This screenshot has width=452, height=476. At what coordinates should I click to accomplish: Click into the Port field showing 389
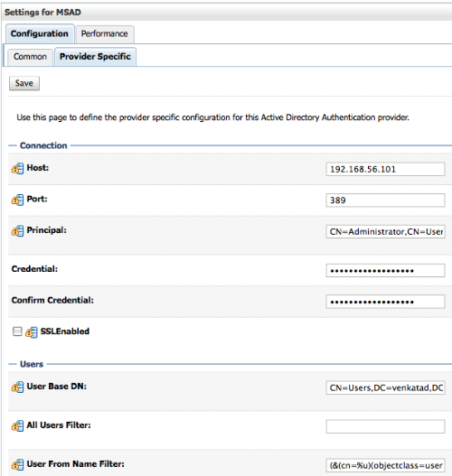[385, 201]
